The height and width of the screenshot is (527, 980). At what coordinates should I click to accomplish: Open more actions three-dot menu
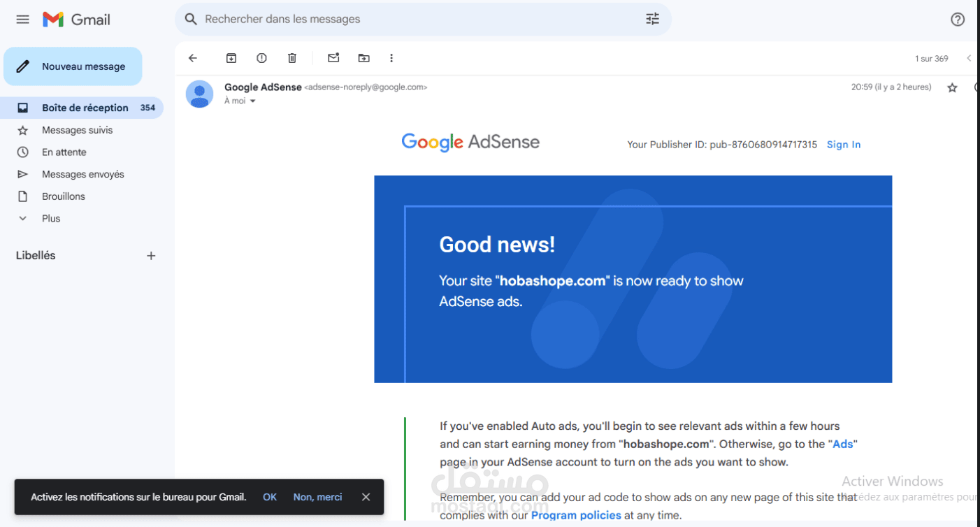tap(391, 58)
